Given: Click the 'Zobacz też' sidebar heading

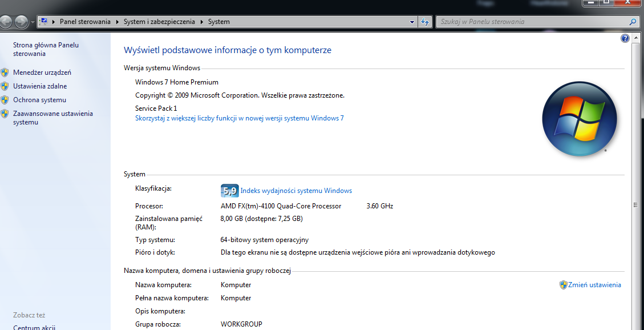Looking at the screenshot, I should [29, 315].
